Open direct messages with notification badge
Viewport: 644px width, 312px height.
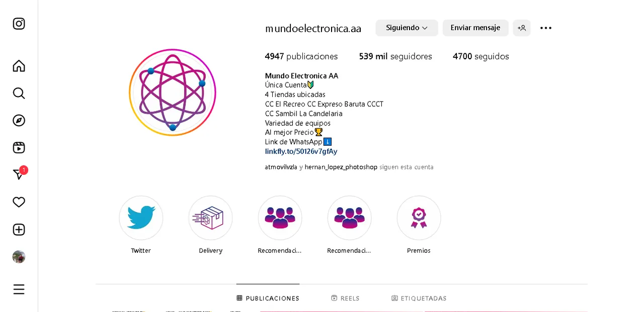[x=20, y=174]
